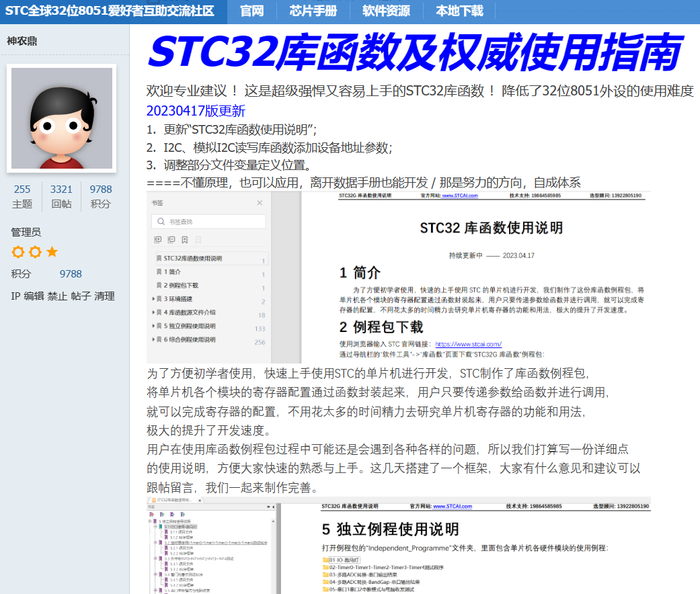
Task: Open the 芯片手册 menu item
Action: [313, 11]
